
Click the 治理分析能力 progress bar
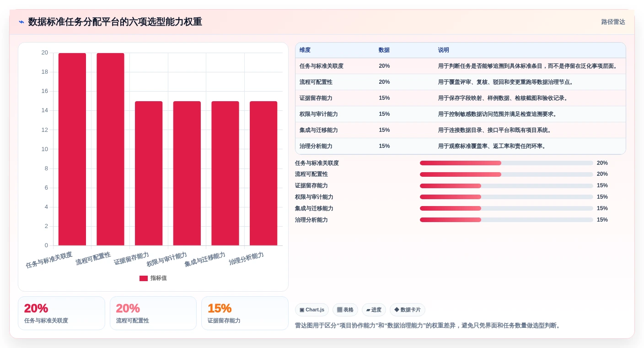coord(506,220)
